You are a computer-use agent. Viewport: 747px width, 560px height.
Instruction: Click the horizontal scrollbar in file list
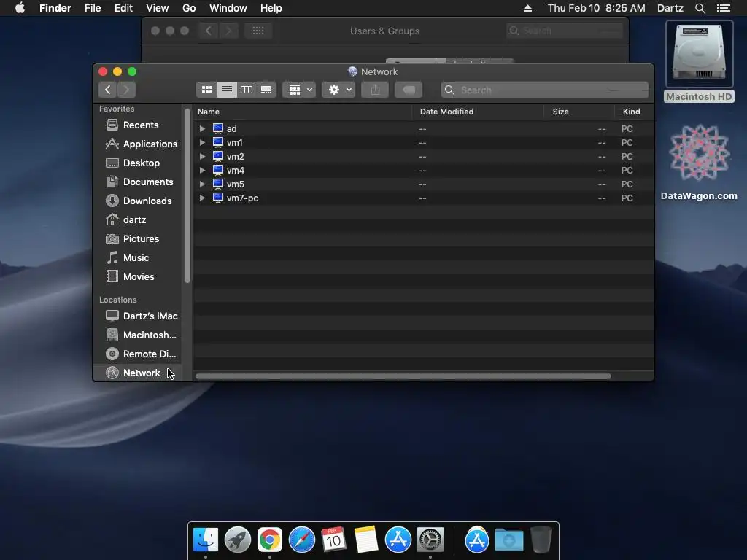403,376
